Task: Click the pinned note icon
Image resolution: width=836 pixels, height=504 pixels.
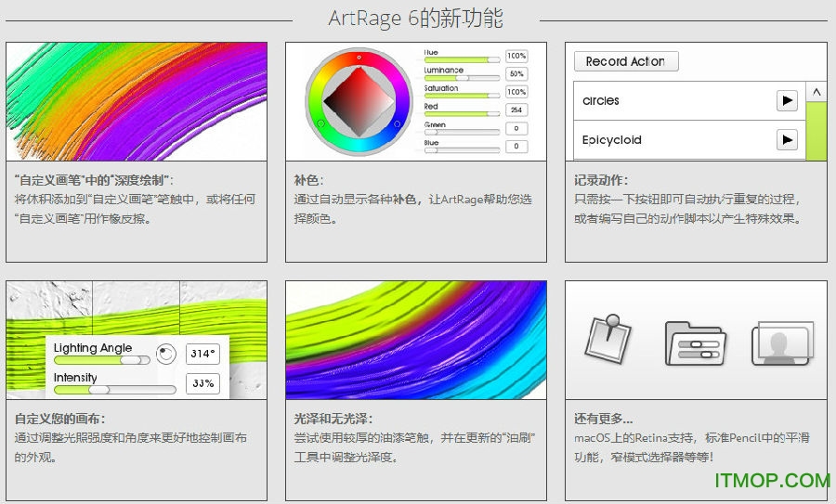Action: click(x=608, y=338)
